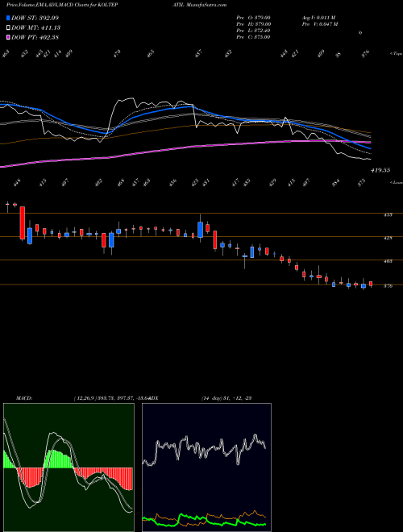Click the '384' lows label

click(335, 182)
